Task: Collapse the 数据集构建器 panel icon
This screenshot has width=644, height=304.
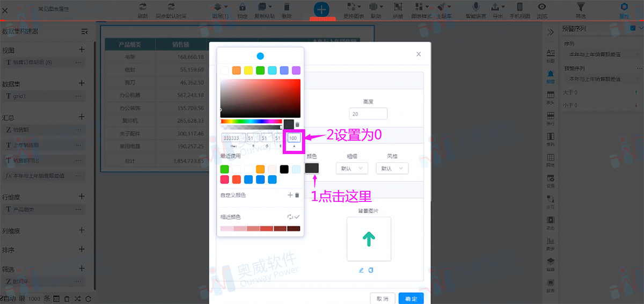Action: pyautogui.click(x=84, y=32)
